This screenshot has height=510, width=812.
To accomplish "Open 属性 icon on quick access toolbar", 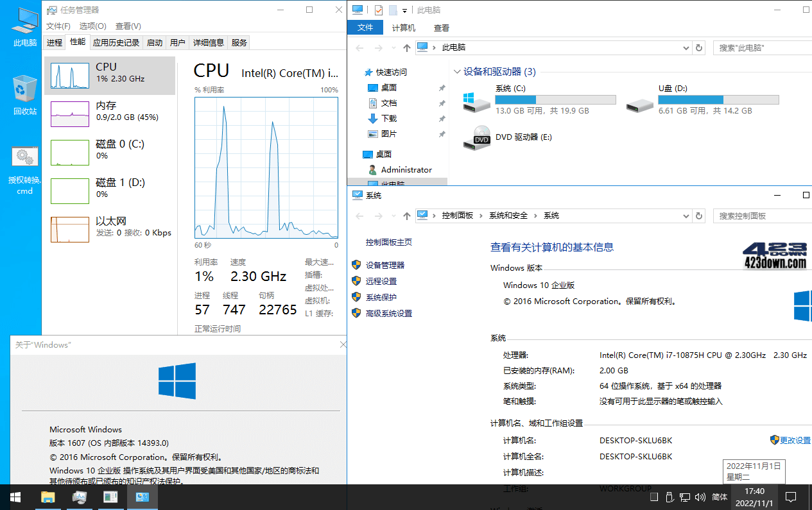I will coord(379,10).
